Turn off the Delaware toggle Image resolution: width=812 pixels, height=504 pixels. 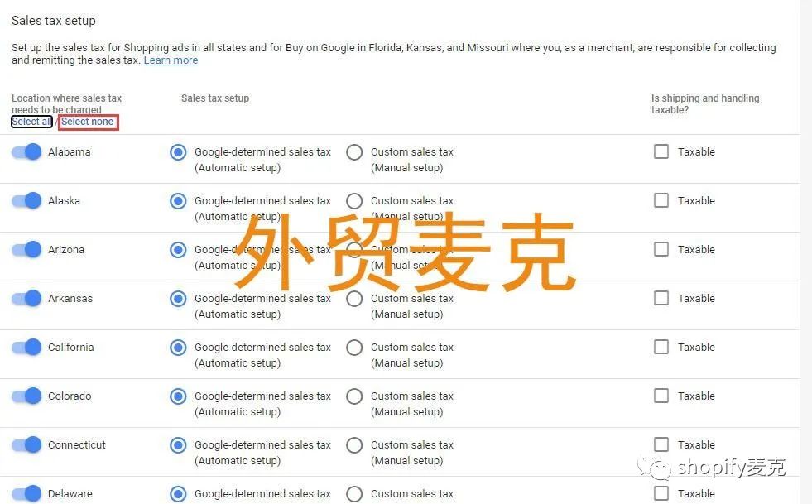pyautogui.click(x=26, y=493)
